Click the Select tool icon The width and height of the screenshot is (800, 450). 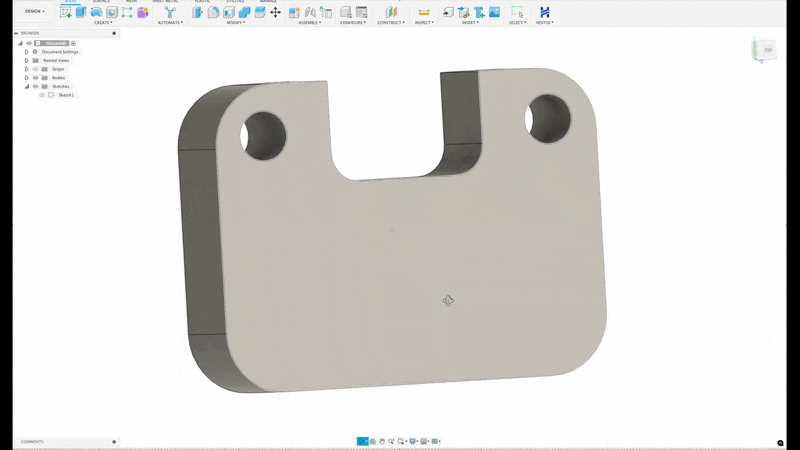[x=517, y=12]
